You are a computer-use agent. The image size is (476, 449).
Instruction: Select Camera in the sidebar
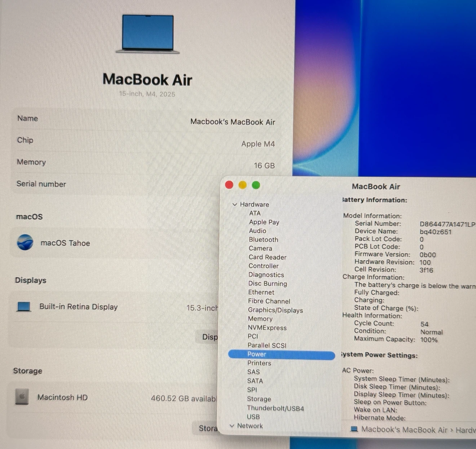click(x=260, y=248)
